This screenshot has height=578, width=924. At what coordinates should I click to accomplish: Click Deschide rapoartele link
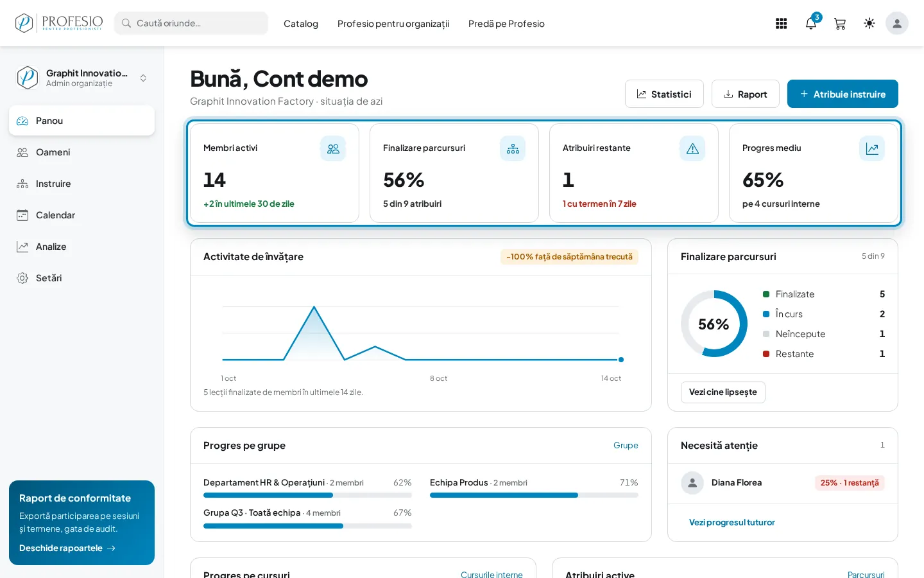pyautogui.click(x=67, y=548)
